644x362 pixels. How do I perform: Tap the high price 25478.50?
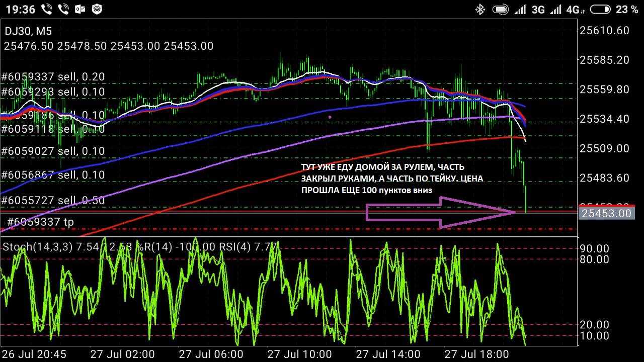82,46
